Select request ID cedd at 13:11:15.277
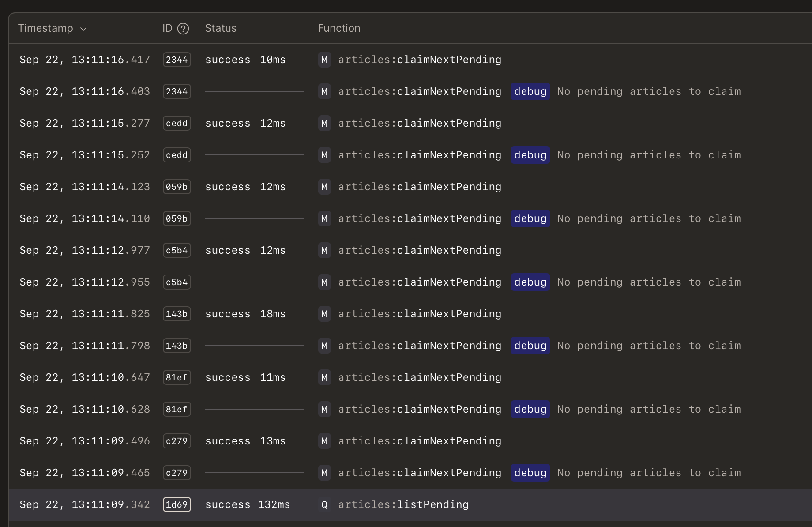This screenshot has width=812, height=527. click(x=177, y=123)
